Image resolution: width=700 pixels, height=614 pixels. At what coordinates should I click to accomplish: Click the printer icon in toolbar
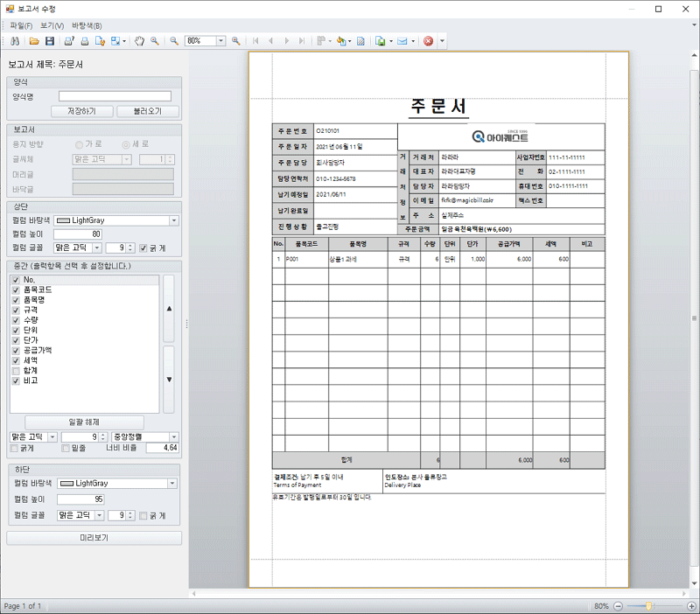click(85, 41)
